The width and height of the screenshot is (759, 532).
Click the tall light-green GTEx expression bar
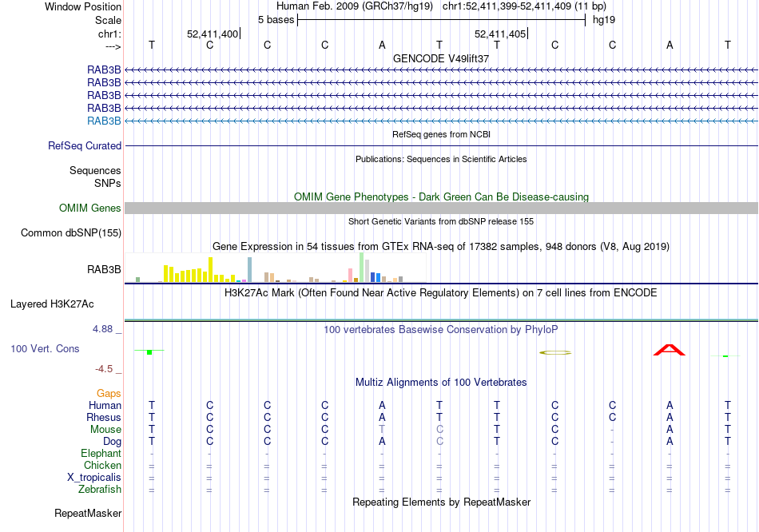[x=362, y=268]
